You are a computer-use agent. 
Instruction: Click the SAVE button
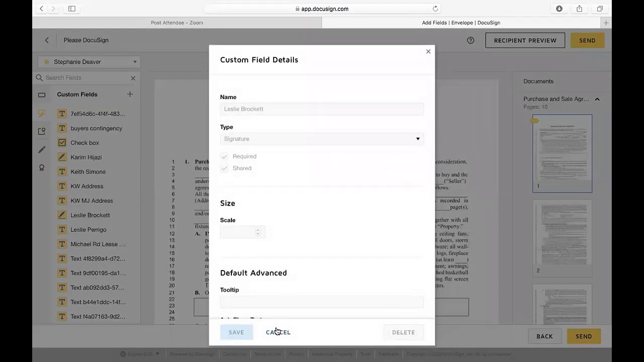pyautogui.click(x=236, y=332)
